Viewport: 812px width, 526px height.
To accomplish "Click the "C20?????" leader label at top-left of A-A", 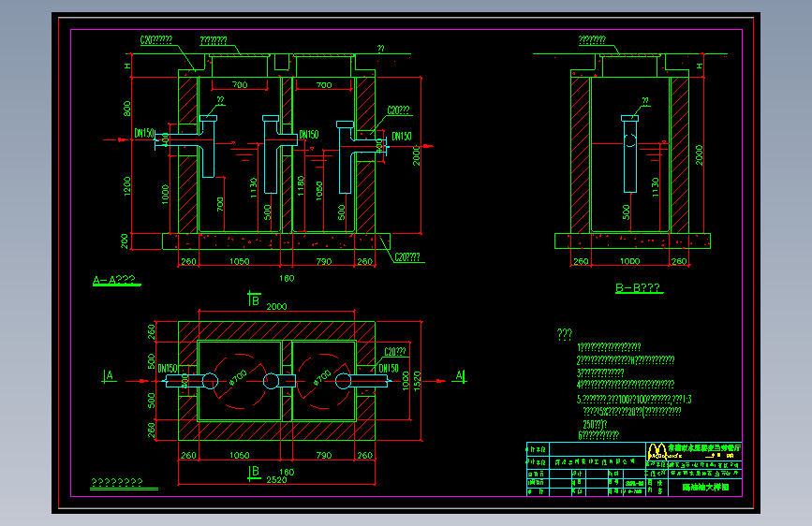I will click(155, 40).
